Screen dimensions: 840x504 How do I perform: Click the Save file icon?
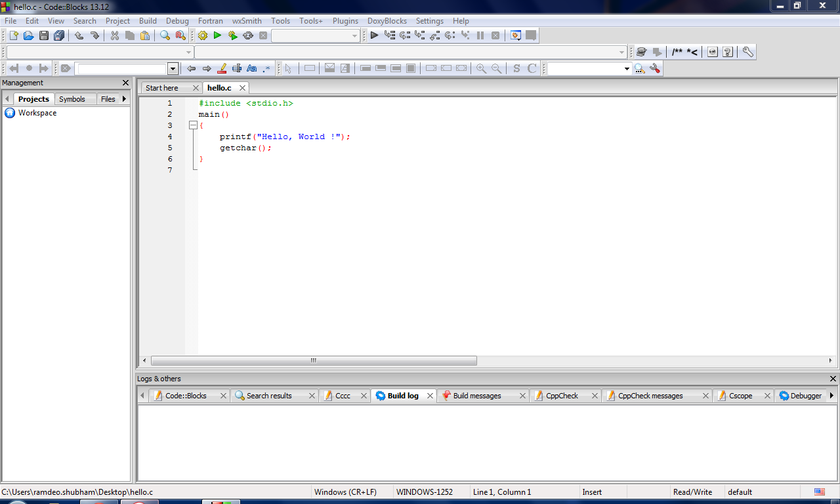(x=44, y=35)
